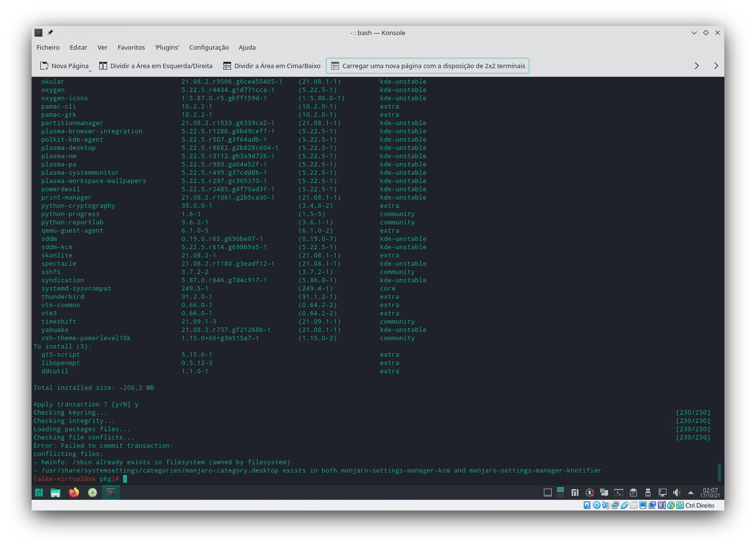Viewport: 756px width, 548px height.
Task: Open the network connections tray icon
Action: (x=662, y=493)
